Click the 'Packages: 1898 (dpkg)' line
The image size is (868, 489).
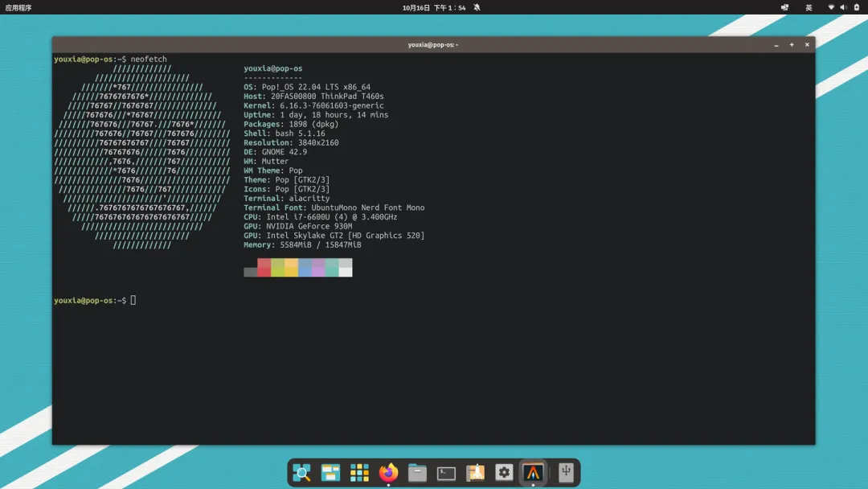291,125
